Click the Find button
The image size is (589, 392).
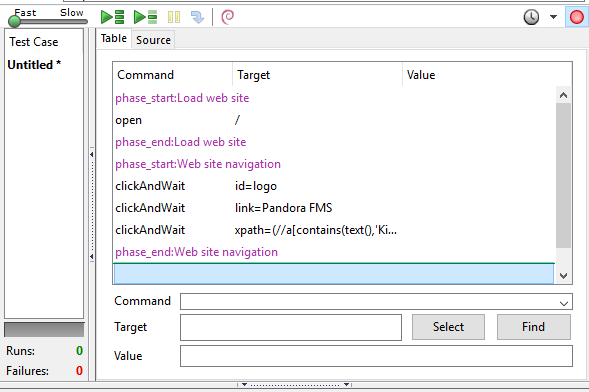click(533, 327)
